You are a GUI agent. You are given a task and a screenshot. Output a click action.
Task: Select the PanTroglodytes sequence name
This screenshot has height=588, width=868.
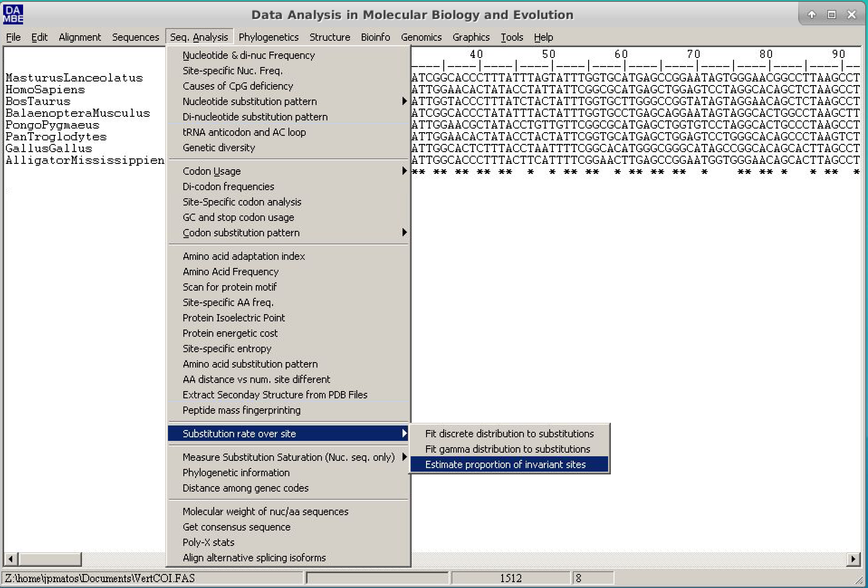point(56,137)
